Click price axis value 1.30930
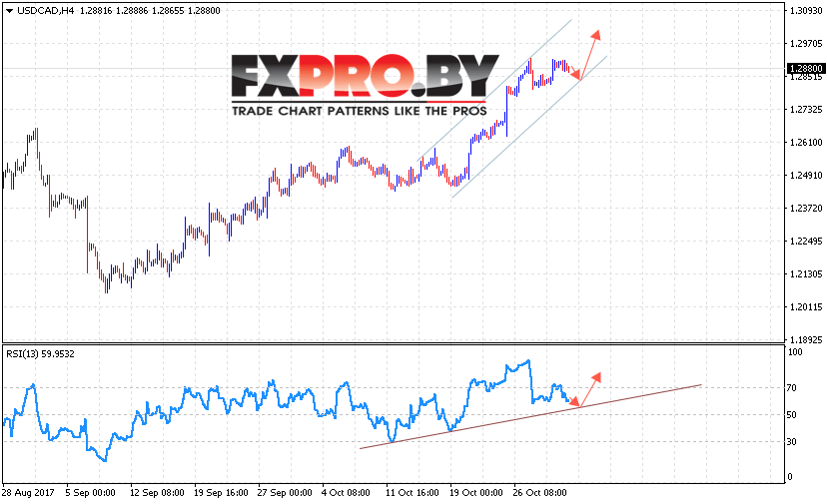This screenshot has width=827, height=504. [806, 11]
